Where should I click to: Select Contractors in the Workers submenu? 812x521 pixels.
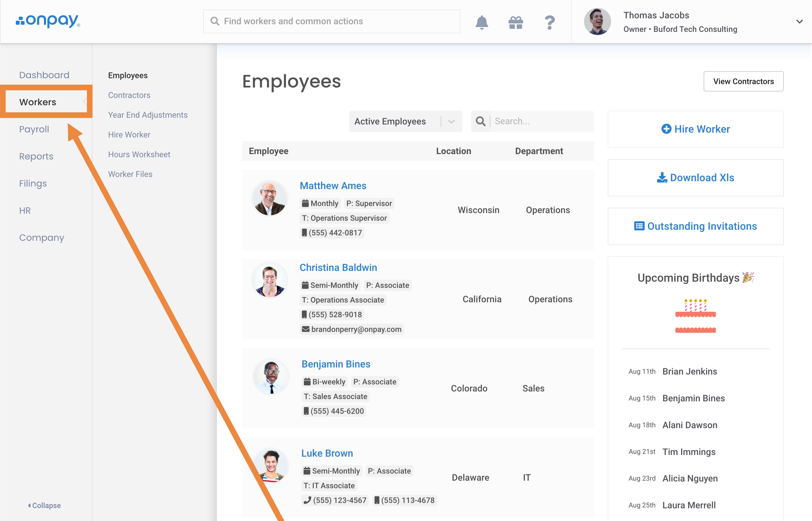[129, 95]
